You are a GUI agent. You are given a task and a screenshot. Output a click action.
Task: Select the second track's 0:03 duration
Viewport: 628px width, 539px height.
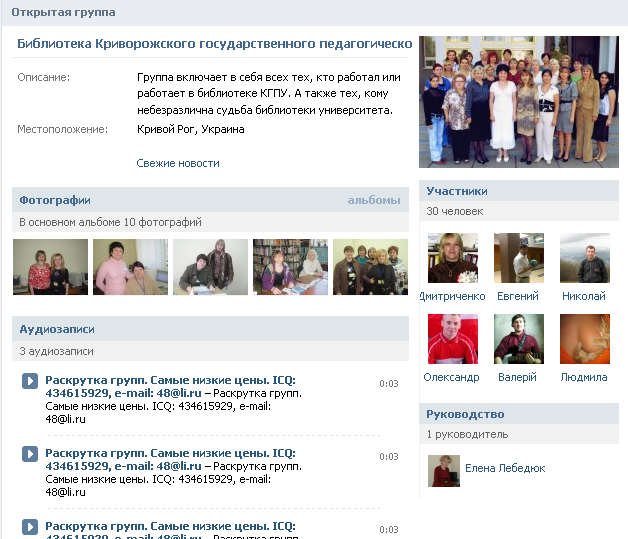pyautogui.click(x=389, y=457)
